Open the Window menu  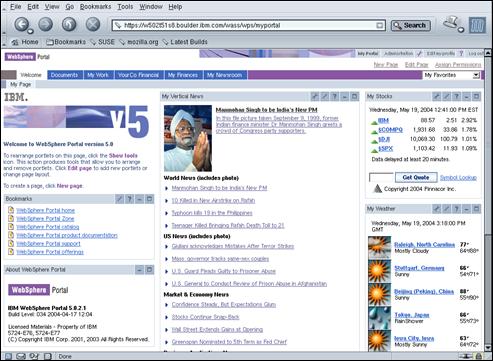pyautogui.click(x=151, y=7)
